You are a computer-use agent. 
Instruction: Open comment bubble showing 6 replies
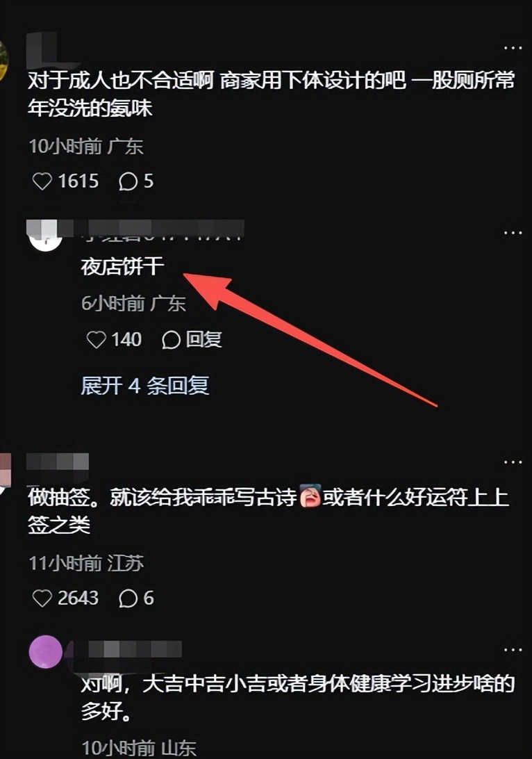click(x=128, y=598)
